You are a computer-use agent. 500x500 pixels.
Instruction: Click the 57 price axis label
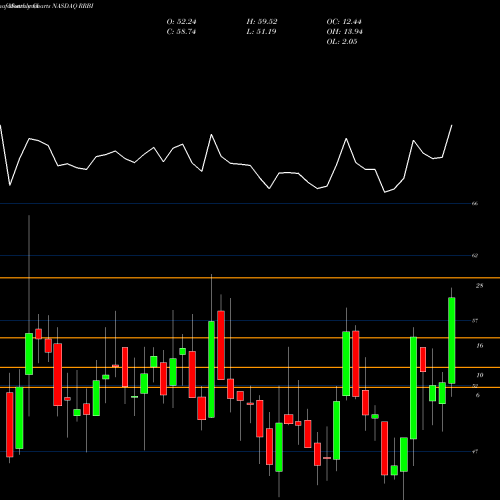tap(475, 321)
